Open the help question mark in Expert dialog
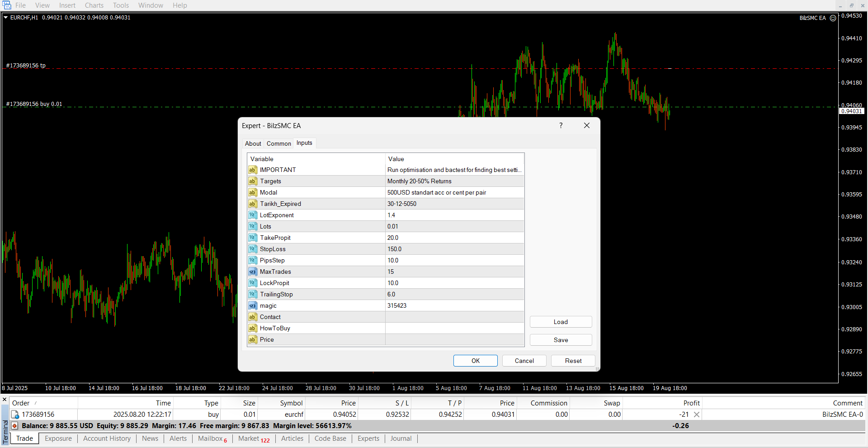Image resolution: width=868 pixels, height=448 pixels. (561, 126)
